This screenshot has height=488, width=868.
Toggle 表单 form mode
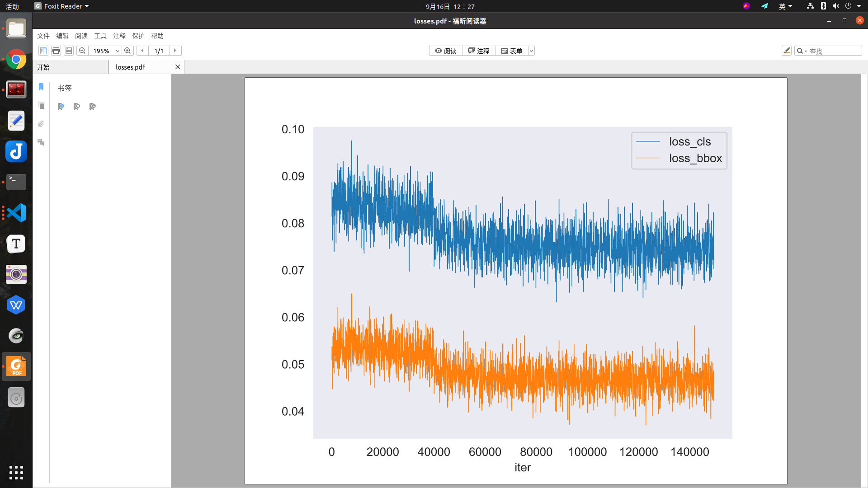coord(513,51)
